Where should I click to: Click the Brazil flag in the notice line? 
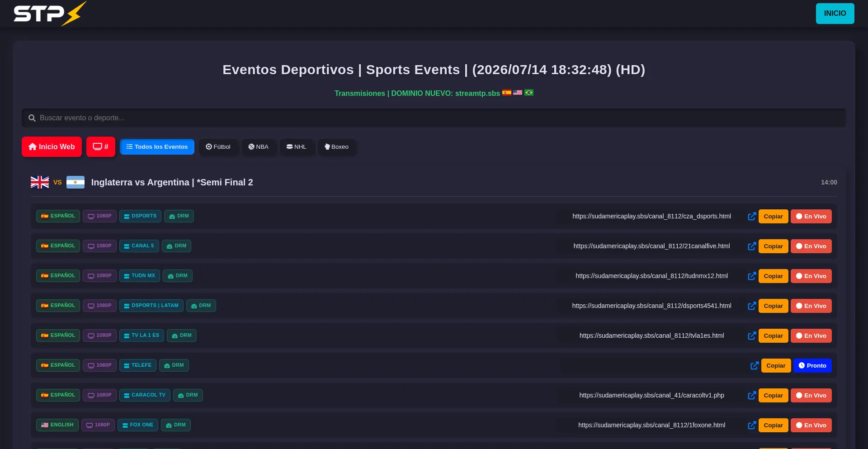(x=529, y=93)
